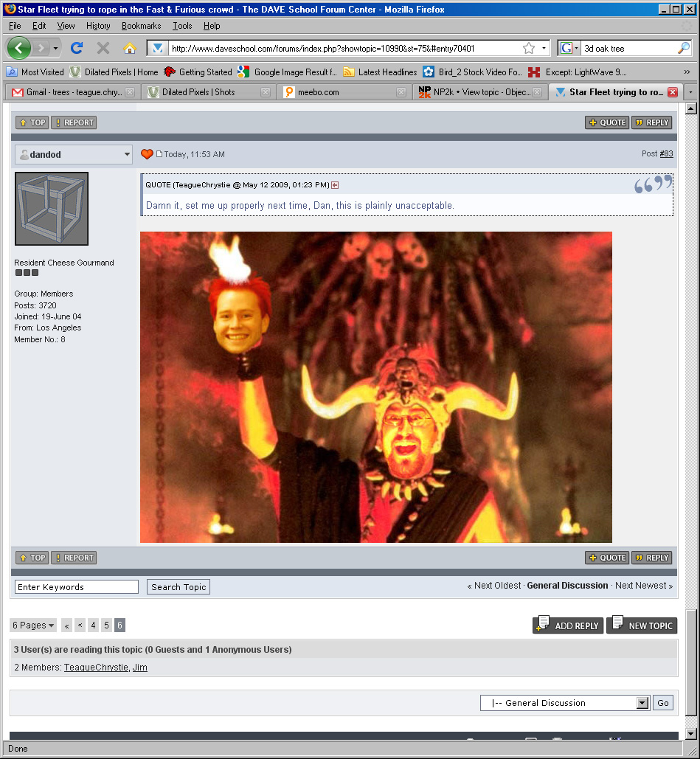Screen dimensions: 700x759
Task: Close the NP2k View topic tab
Action: pyautogui.click(x=537, y=92)
